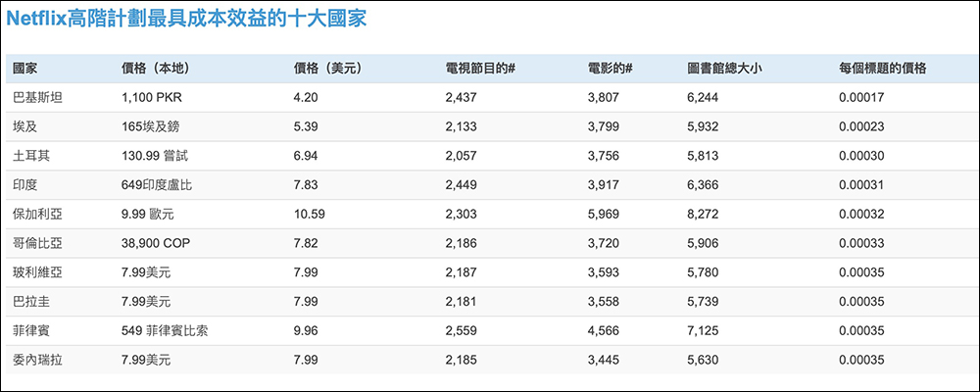Viewport: 980px width, 392px height.
Task: Select the 菲律賓 country cell
Action: (x=32, y=331)
